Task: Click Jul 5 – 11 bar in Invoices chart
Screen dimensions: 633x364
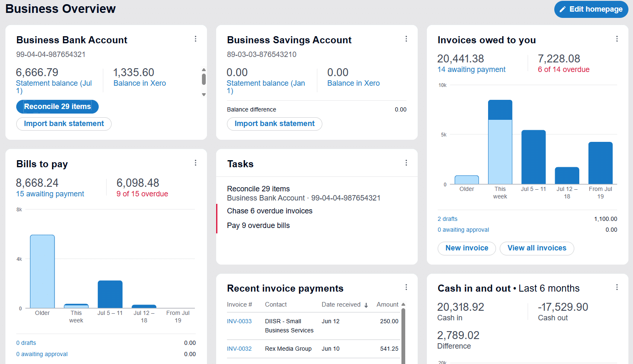Action: point(533,157)
